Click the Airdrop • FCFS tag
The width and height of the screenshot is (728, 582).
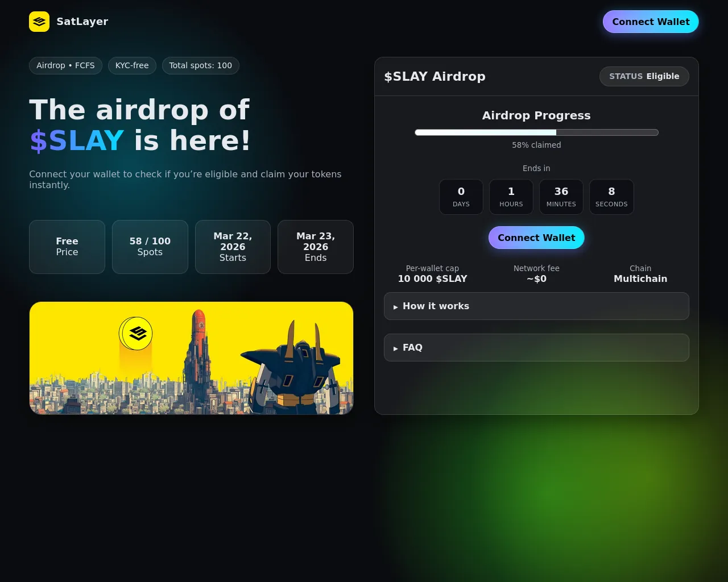65,65
